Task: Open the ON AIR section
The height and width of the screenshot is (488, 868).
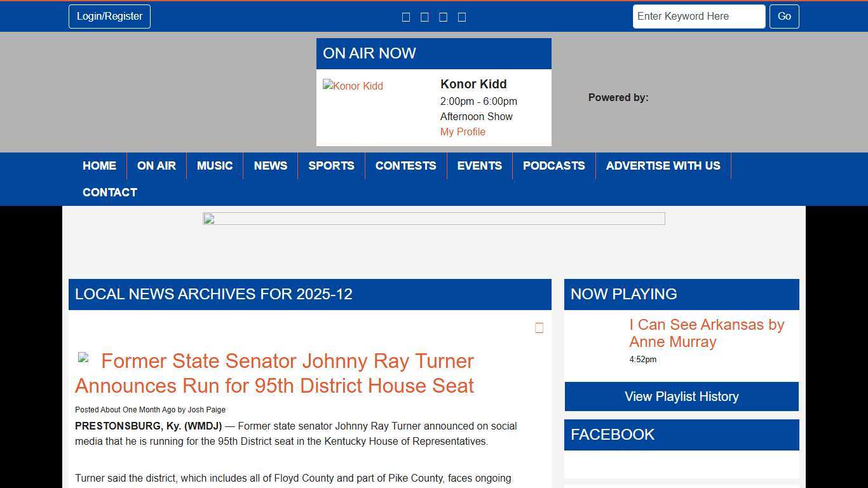Action: pos(156,166)
